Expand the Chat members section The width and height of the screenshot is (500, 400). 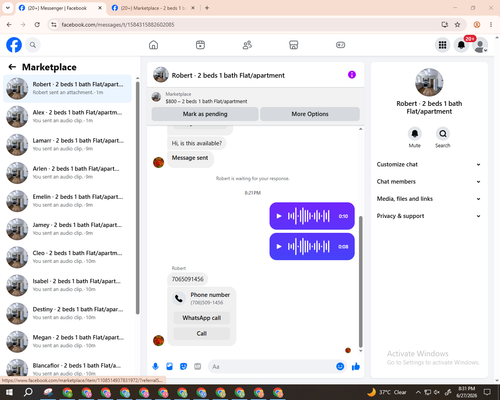click(x=429, y=182)
